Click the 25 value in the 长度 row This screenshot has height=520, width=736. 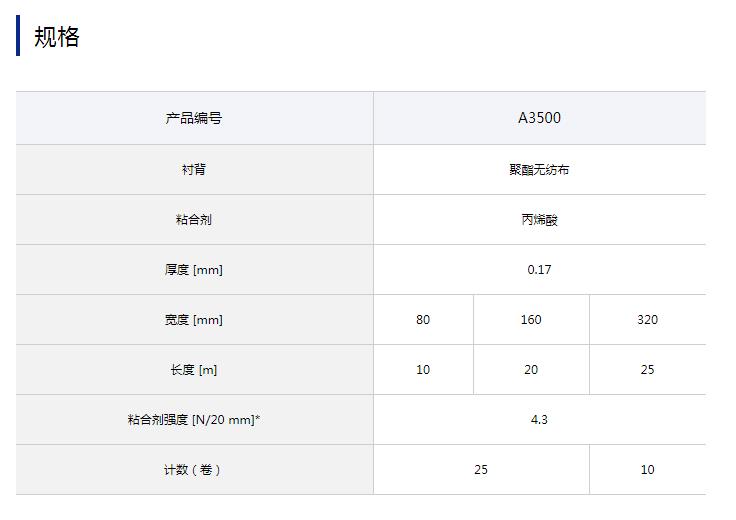point(647,370)
